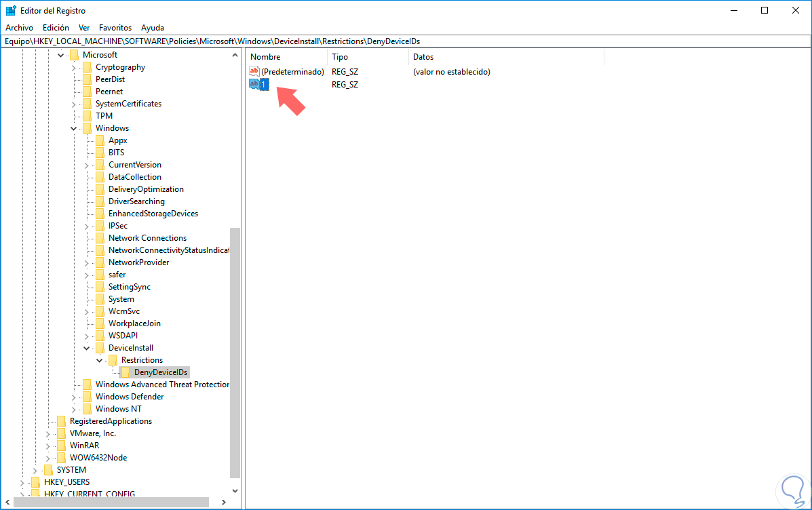The width and height of the screenshot is (812, 510).
Task: Click '(valor no establecido)' data cell
Action: [452, 72]
